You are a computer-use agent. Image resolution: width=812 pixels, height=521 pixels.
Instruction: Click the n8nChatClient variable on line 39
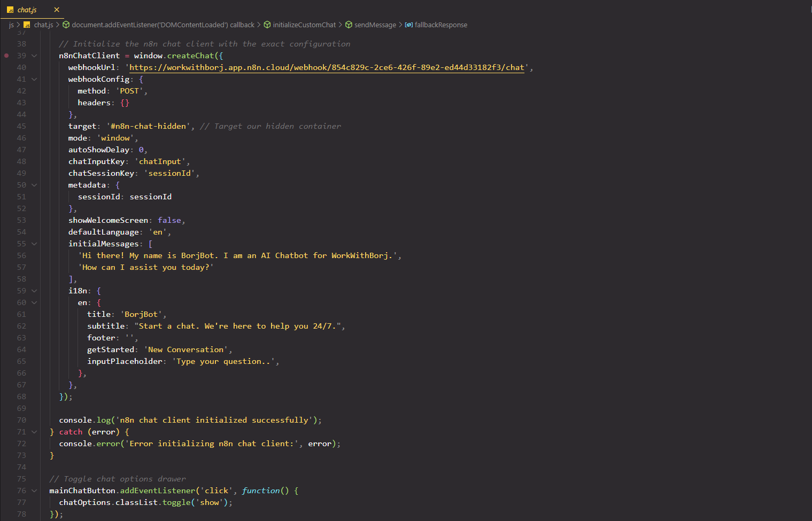(89, 56)
